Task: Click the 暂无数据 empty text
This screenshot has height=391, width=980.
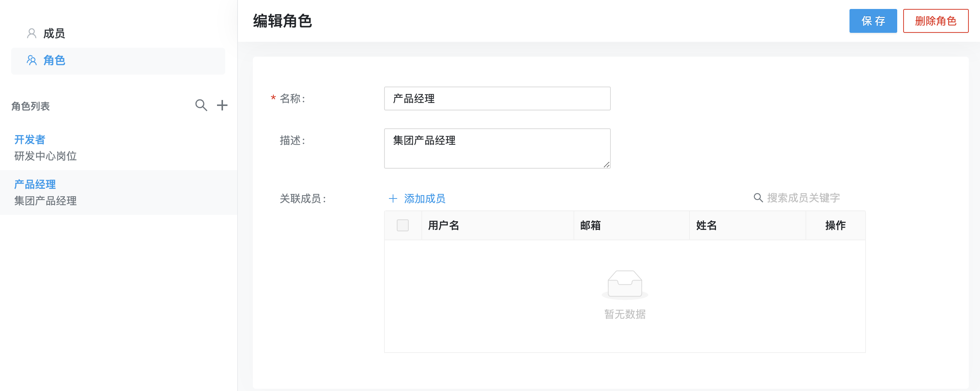Action: click(x=625, y=315)
